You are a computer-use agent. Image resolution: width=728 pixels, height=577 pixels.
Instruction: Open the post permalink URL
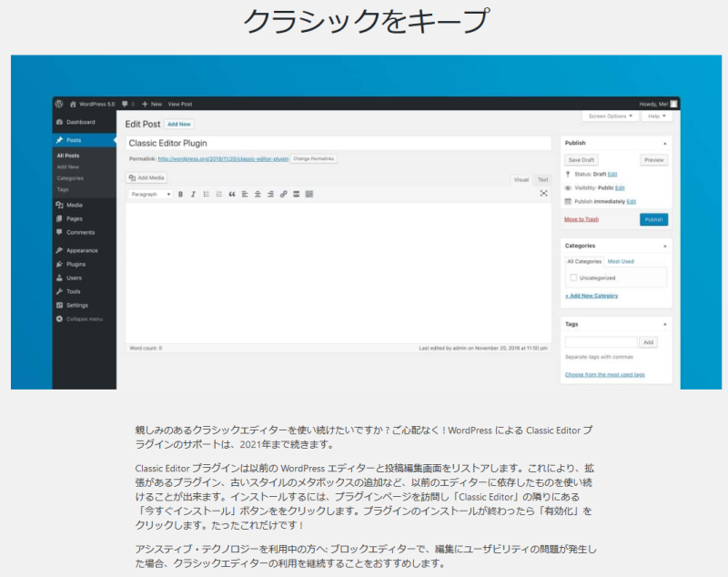[223, 158]
